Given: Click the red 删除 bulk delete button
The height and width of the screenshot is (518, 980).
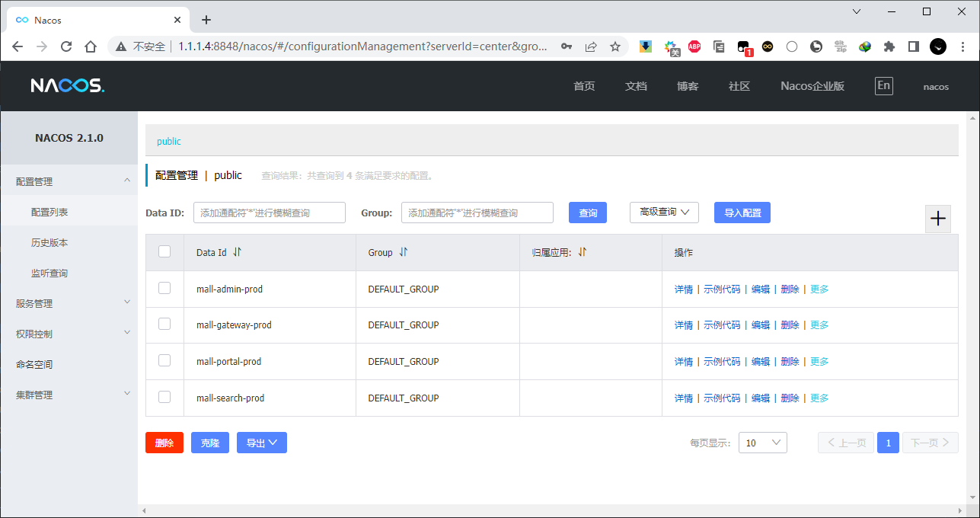Looking at the screenshot, I should (164, 443).
